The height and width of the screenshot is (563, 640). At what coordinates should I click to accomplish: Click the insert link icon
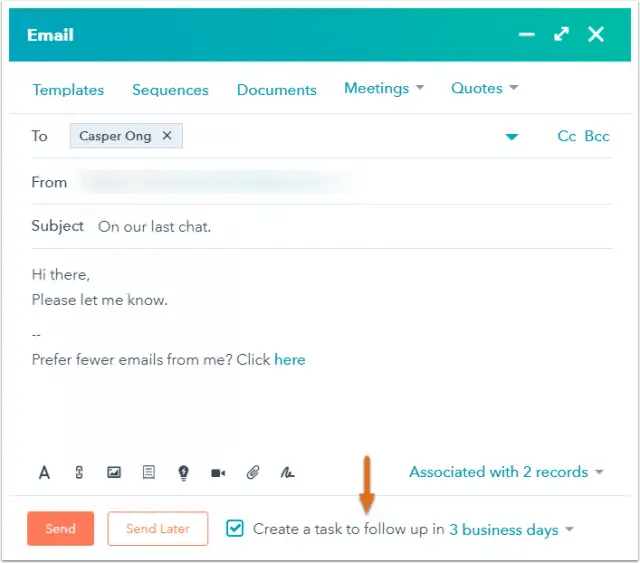79,473
